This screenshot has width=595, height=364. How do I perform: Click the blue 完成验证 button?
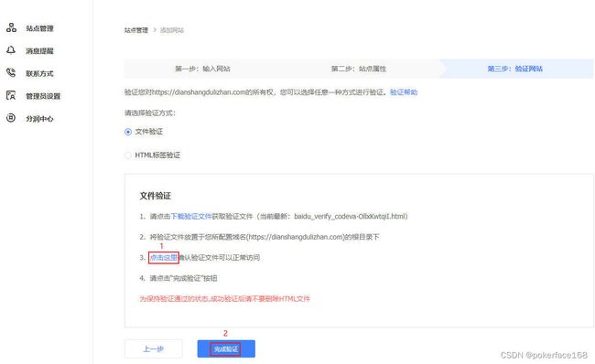pos(226,348)
